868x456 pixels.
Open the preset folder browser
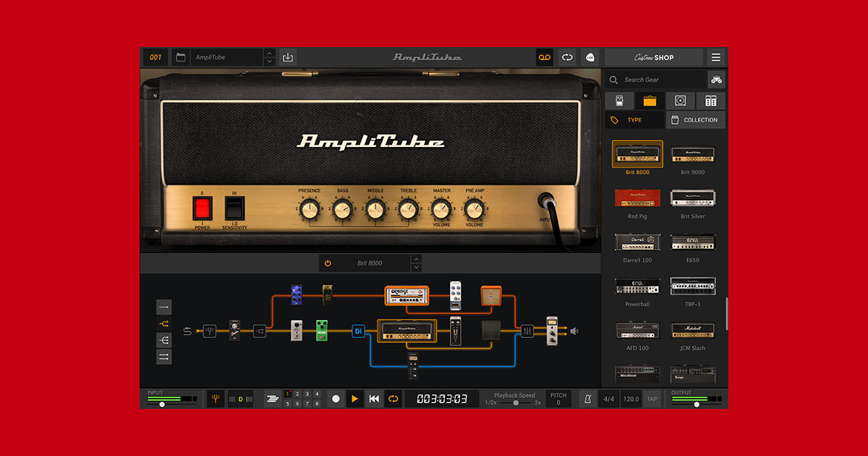(x=180, y=56)
